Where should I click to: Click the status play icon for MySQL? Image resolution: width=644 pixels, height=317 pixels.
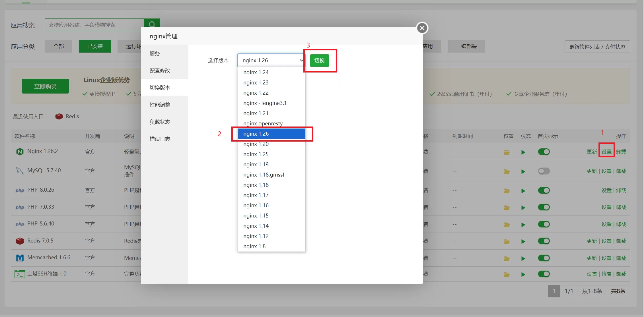(523, 171)
